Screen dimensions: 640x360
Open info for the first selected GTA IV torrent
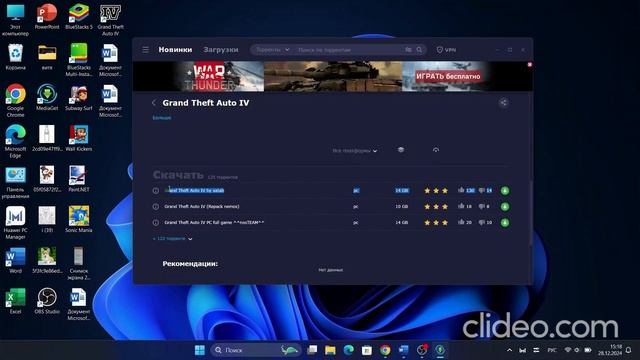point(156,191)
